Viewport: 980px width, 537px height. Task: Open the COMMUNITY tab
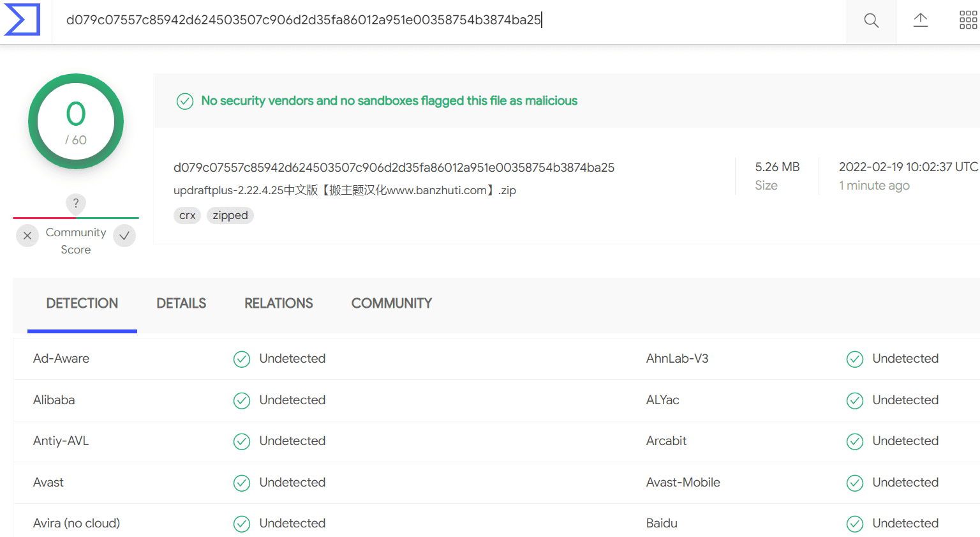pyautogui.click(x=392, y=303)
